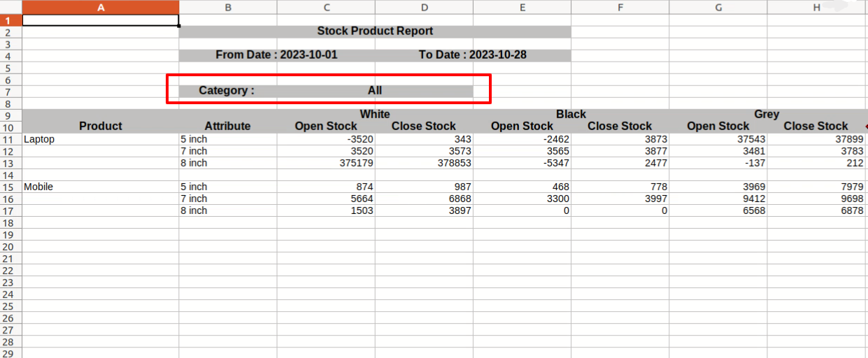
Task: Select column A header
Action: [100, 7]
